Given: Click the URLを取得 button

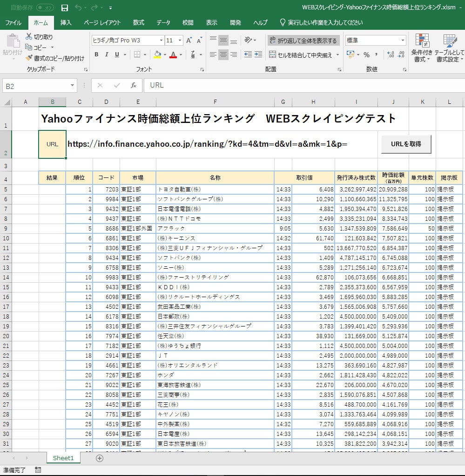Looking at the screenshot, I should coord(406,144).
